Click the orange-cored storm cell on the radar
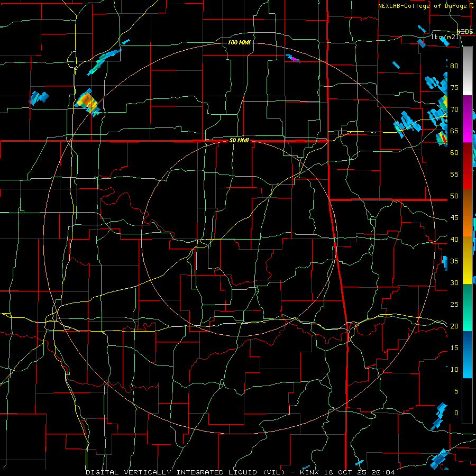 pos(87,102)
